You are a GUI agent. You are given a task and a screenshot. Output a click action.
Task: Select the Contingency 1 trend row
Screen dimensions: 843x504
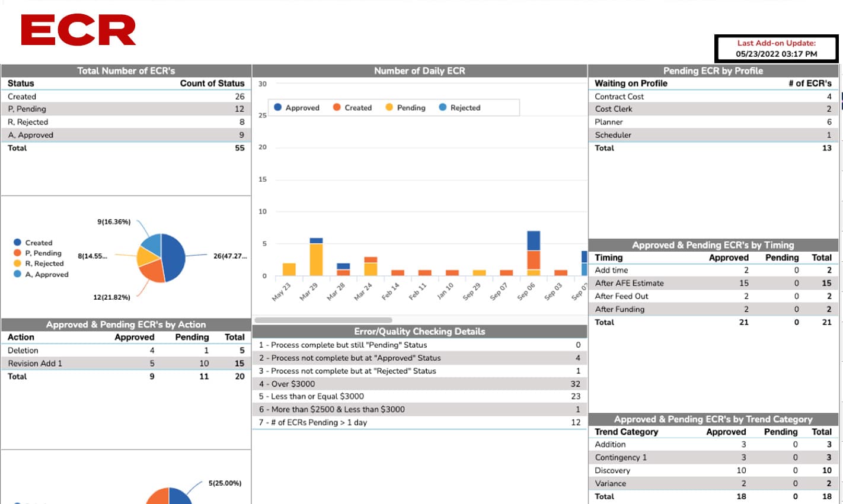tap(713, 457)
